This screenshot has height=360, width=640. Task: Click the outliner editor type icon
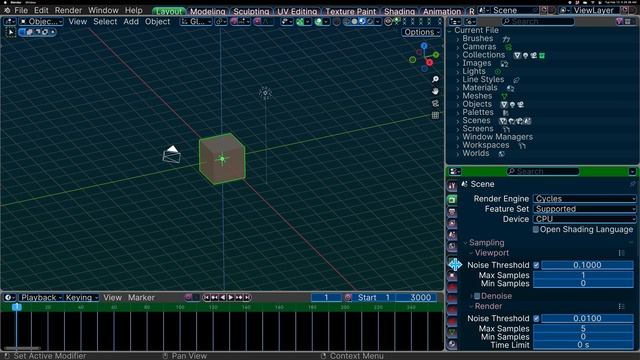pyautogui.click(x=455, y=21)
